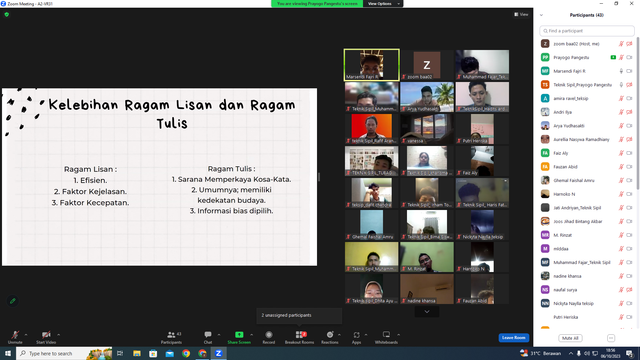Click Arya Yudhasakti video thumbnail
The width and height of the screenshot is (640, 360).
pos(427,97)
